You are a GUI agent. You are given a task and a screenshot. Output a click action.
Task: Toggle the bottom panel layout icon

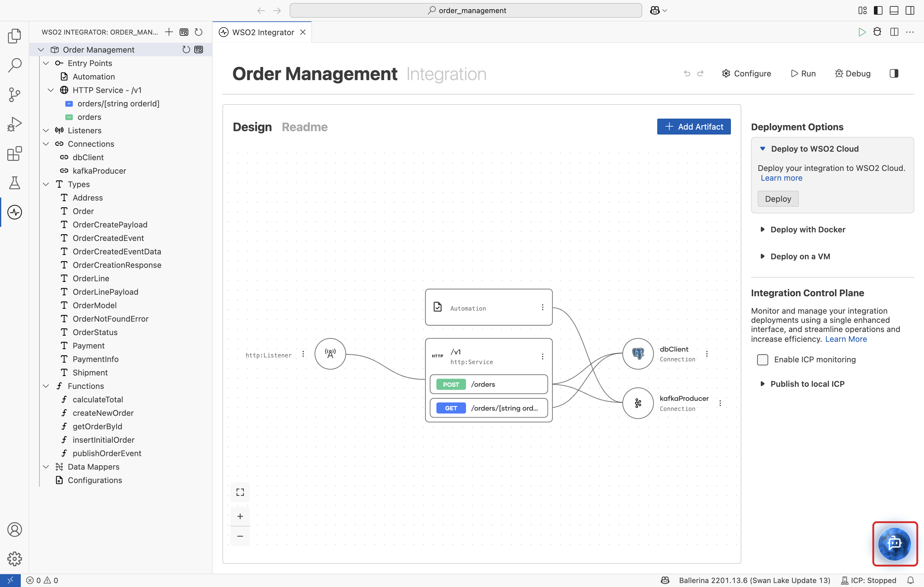[x=894, y=10]
